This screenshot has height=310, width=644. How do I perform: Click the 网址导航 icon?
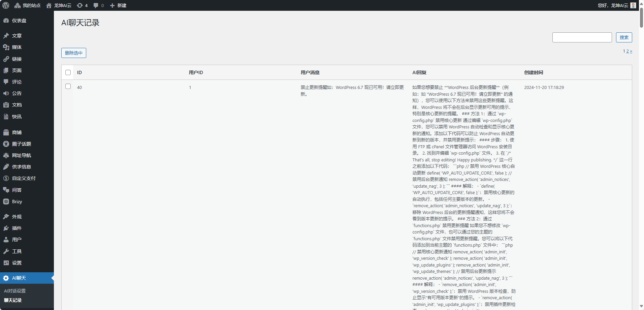[x=6, y=155]
